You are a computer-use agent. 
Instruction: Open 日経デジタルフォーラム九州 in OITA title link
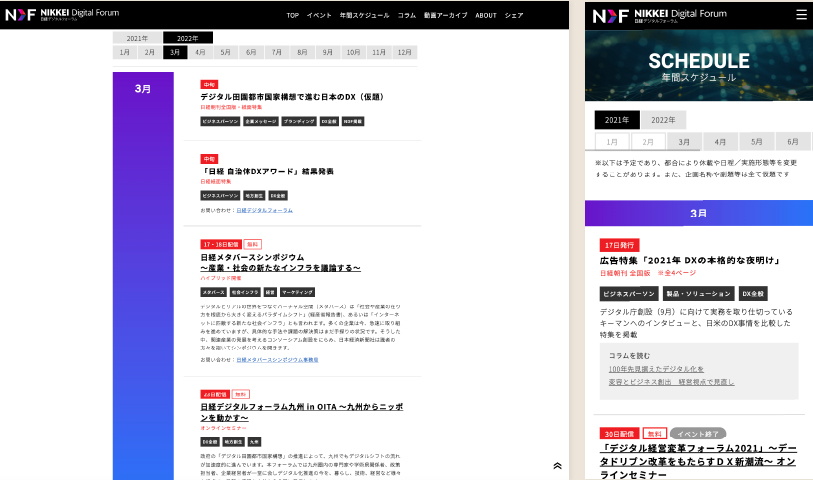point(302,412)
